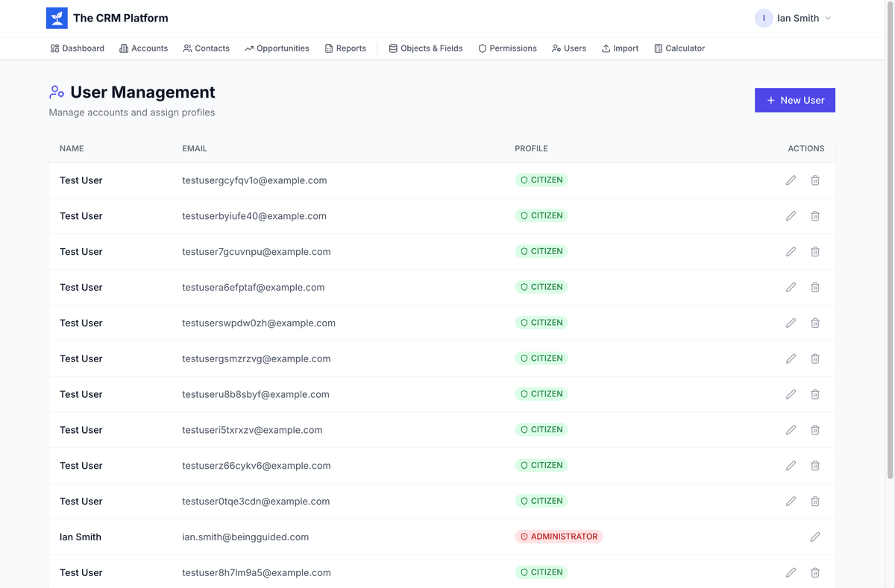Edit user testusergcyfqv1o@example.com with pencil icon

pos(791,180)
